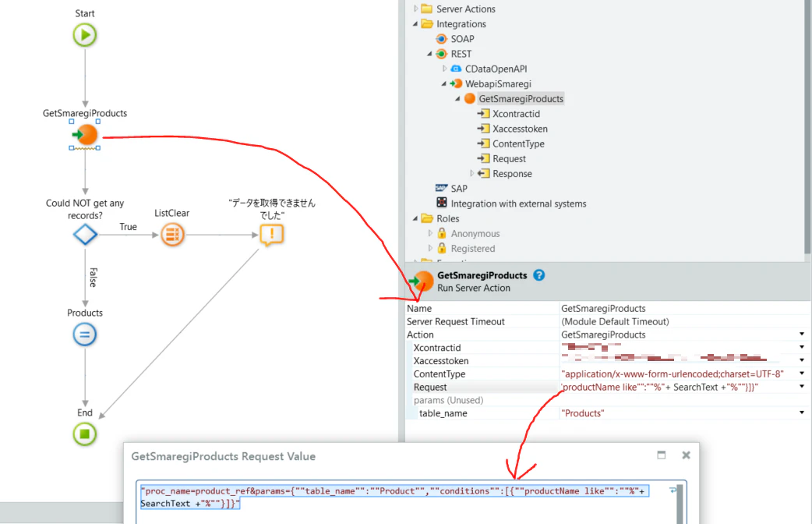Screen dimensions: 812x524
Task: Open the Request value dropdown
Action: [x=802, y=387]
